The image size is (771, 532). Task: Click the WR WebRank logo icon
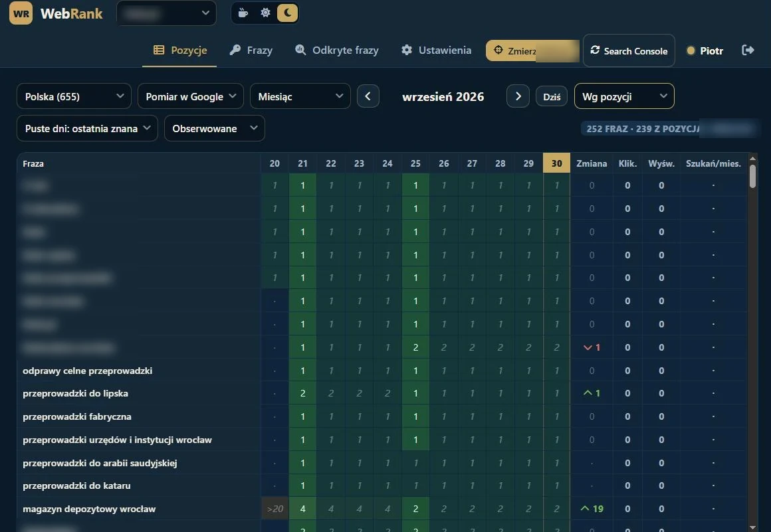[21, 13]
